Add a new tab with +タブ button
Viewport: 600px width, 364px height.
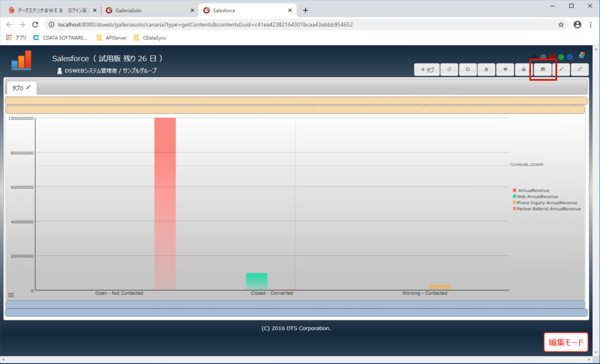(427, 70)
